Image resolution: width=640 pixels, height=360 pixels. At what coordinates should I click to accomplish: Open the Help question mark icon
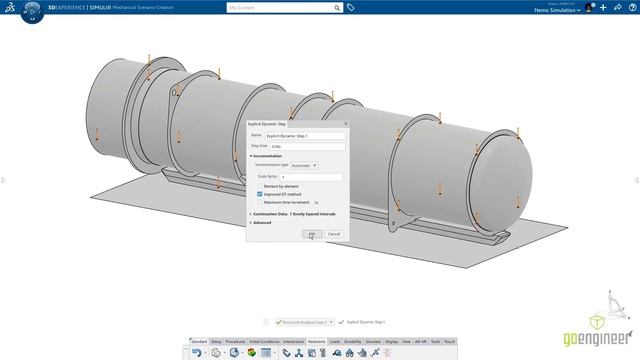pyautogui.click(x=633, y=7)
